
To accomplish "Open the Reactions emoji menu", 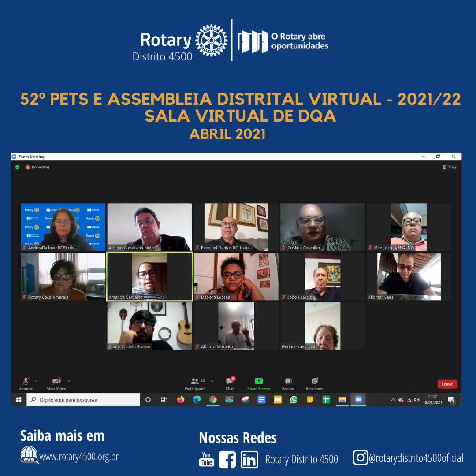I will pos(315,383).
